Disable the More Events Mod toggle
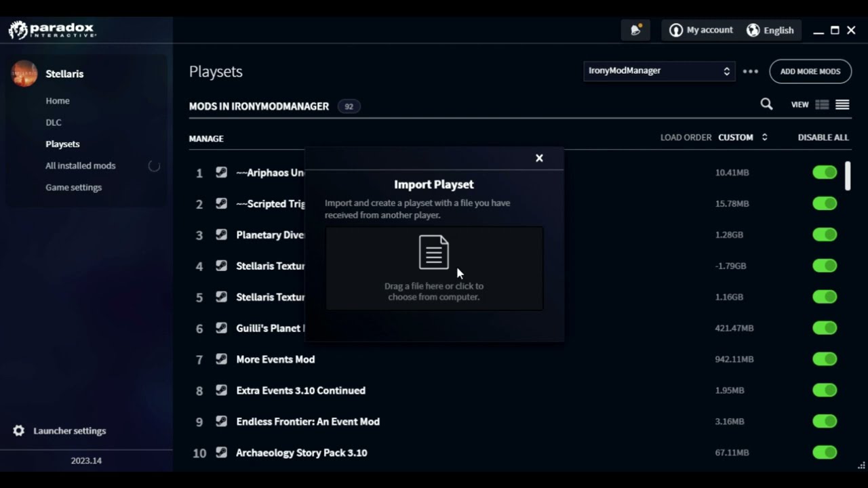 point(825,359)
